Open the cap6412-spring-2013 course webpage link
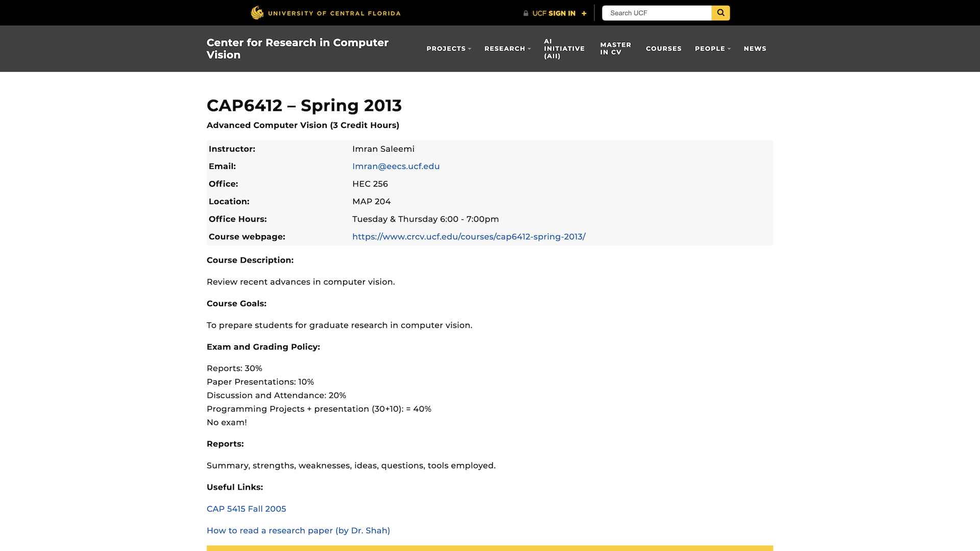Image resolution: width=980 pixels, height=551 pixels. [469, 237]
